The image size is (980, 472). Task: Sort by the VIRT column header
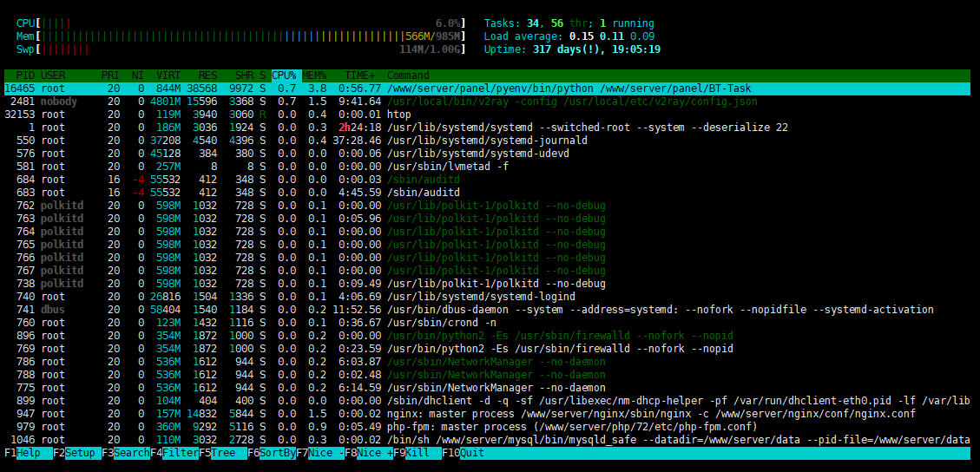point(168,75)
